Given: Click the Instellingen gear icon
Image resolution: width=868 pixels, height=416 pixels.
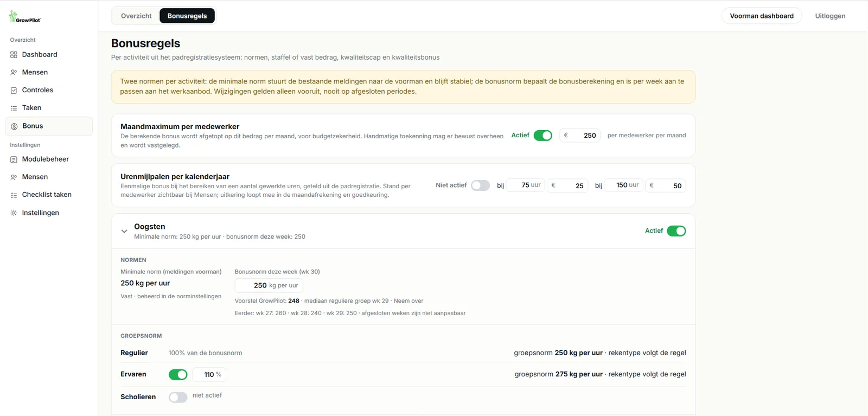Looking at the screenshot, I should click(14, 213).
